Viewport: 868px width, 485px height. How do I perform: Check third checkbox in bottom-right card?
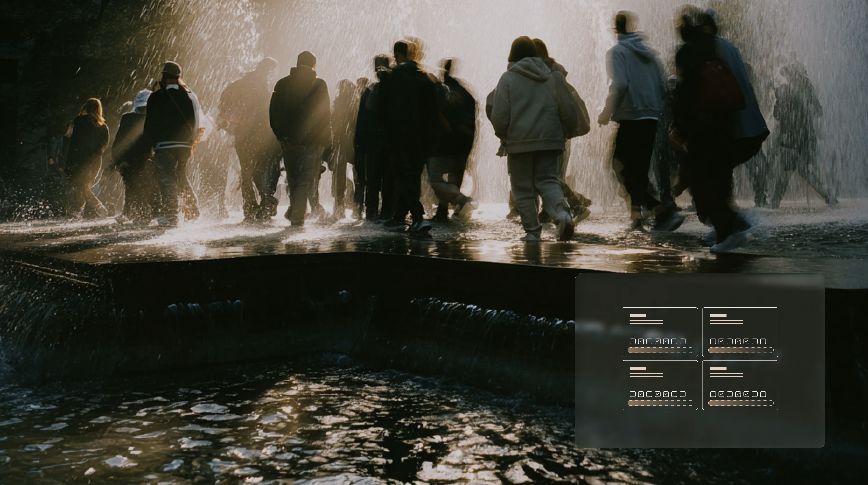point(730,394)
